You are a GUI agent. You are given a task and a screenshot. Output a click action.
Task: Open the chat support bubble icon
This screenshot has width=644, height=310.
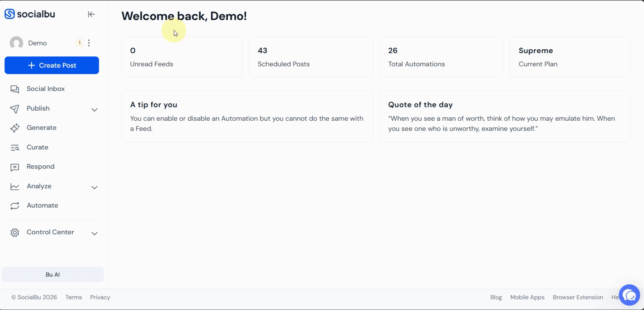click(629, 295)
